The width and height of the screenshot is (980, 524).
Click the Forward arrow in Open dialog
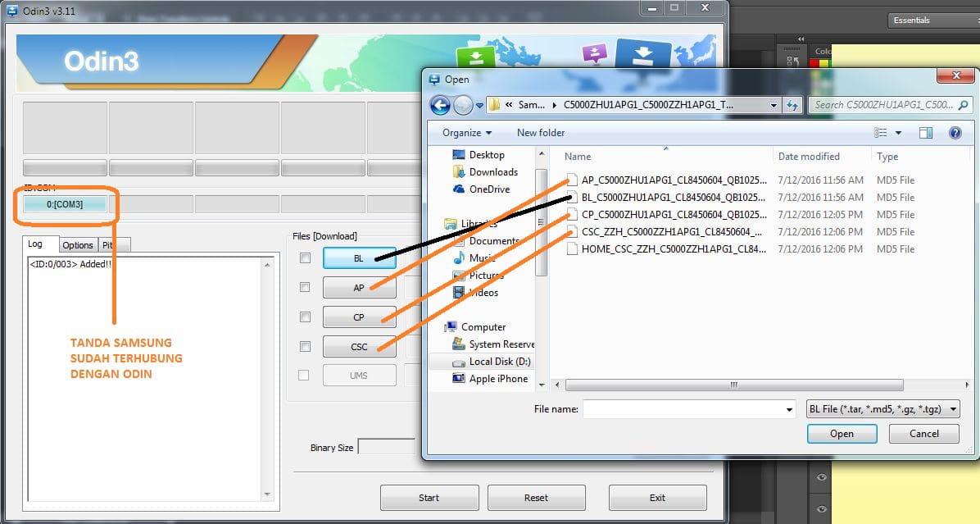463,105
